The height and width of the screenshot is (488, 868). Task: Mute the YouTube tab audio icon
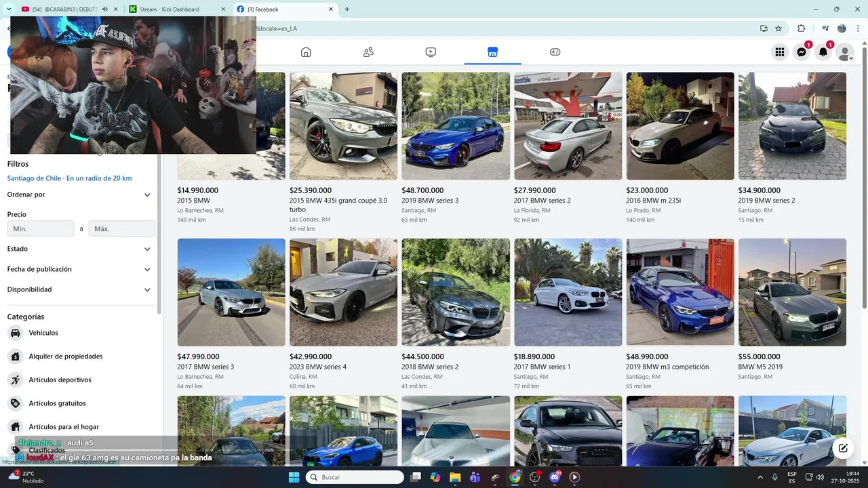click(105, 9)
